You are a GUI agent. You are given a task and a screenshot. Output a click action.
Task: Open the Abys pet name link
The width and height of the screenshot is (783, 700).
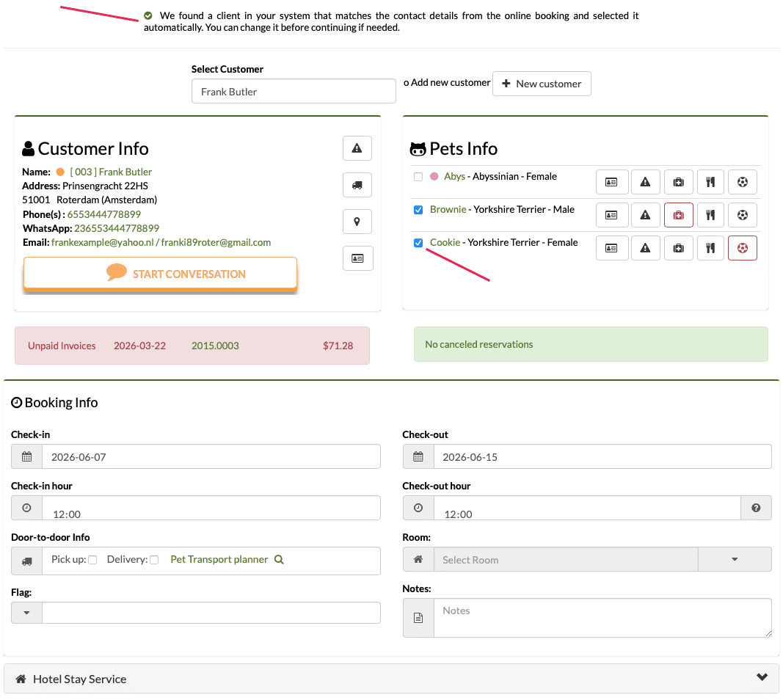coord(454,176)
